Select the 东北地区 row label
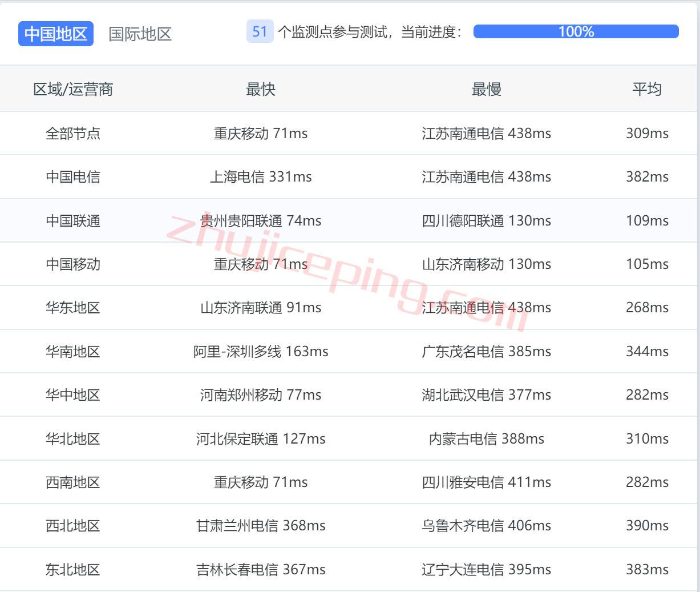 click(73, 570)
